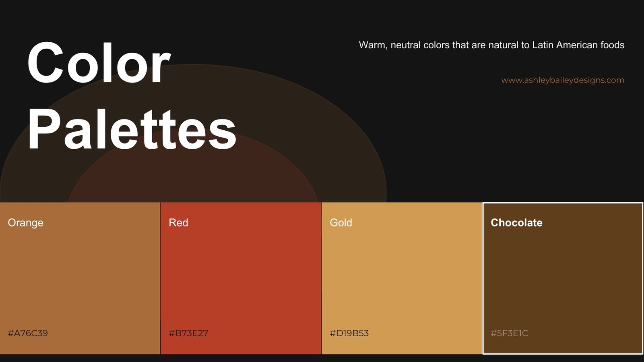Click the "Orange" swatch name label
Image resolution: width=644 pixels, height=362 pixels.
pyautogui.click(x=25, y=223)
